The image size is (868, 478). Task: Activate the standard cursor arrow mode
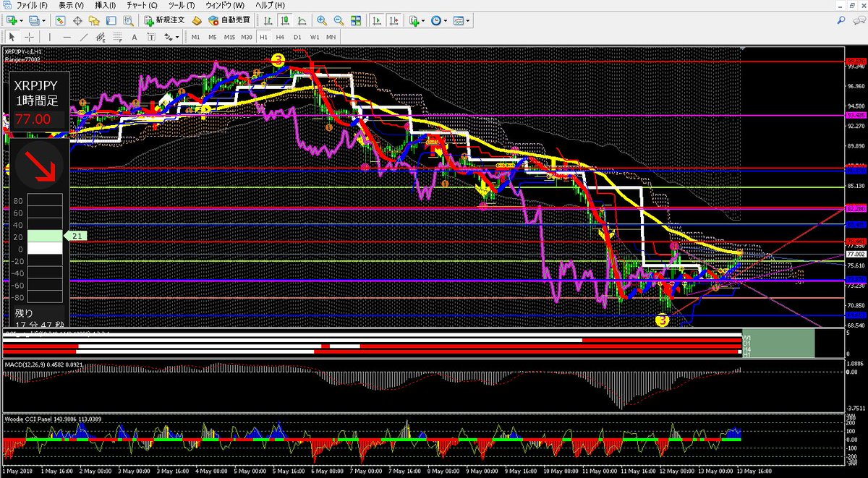pyautogui.click(x=12, y=37)
